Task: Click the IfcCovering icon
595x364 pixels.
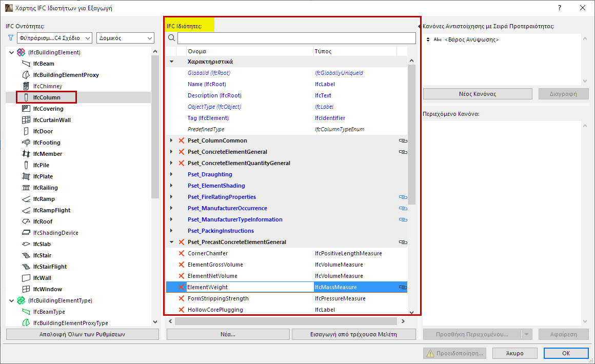Action: click(x=26, y=109)
